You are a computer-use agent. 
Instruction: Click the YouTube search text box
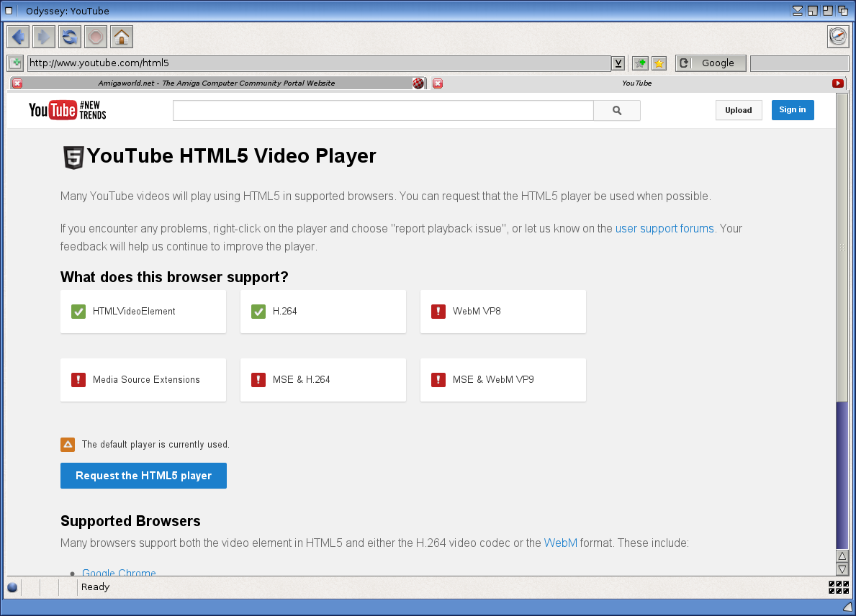tap(383, 110)
